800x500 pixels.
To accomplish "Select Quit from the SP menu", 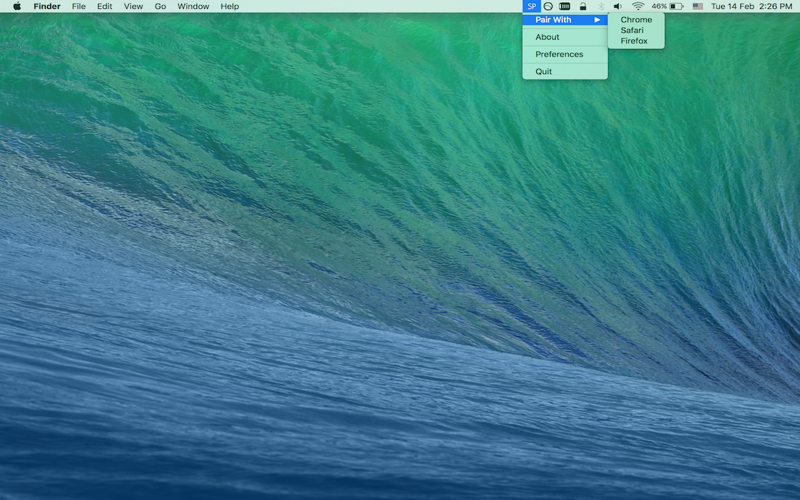I will tap(565, 71).
